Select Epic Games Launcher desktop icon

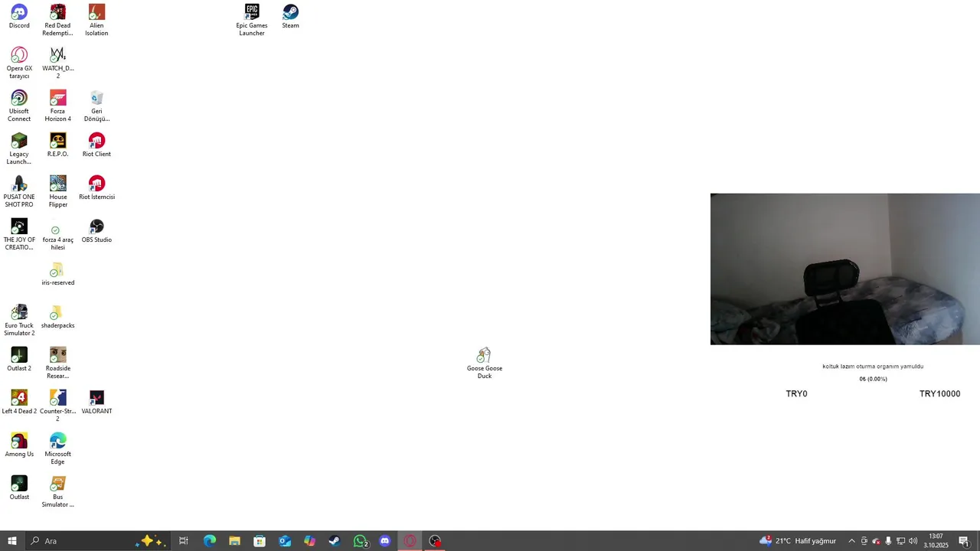tap(252, 21)
